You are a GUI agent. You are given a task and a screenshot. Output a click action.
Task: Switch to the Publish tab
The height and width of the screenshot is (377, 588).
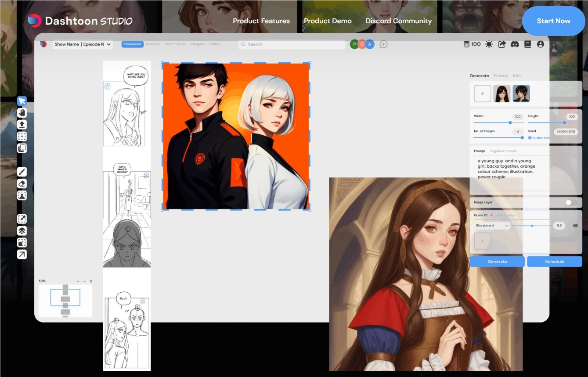(215, 44)
